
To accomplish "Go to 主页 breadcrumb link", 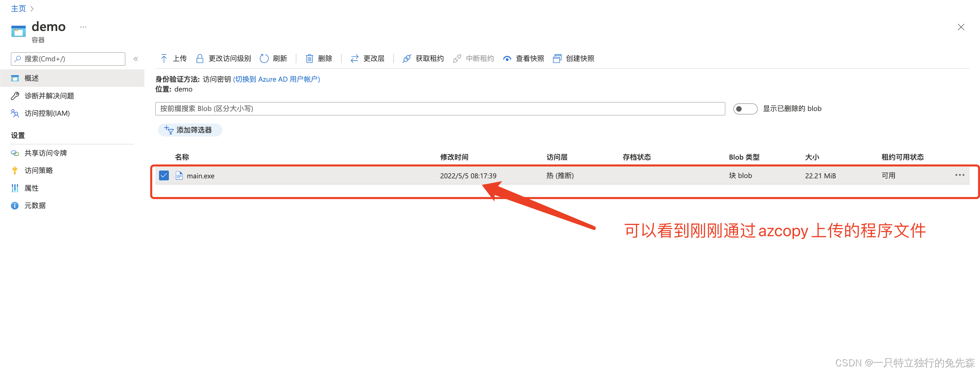I will pyautogui.click(x=18, y=9).
